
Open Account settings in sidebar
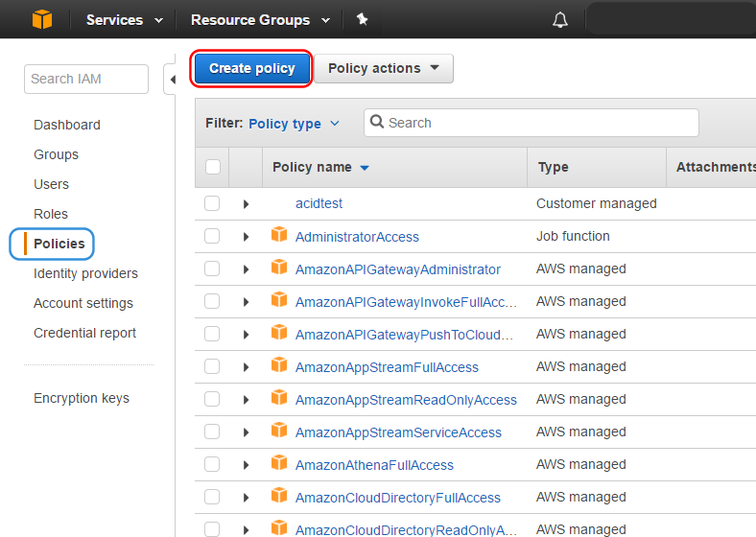tap(83, 303)
